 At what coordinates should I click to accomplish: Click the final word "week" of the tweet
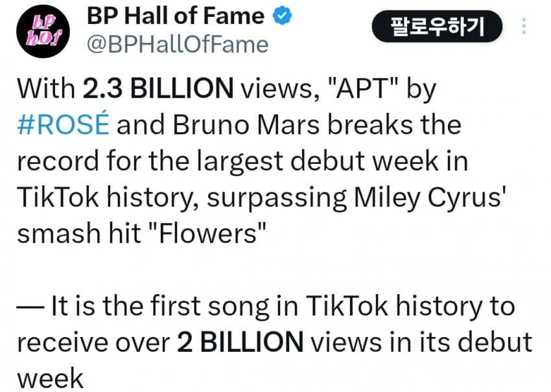[x=51, y=378]
